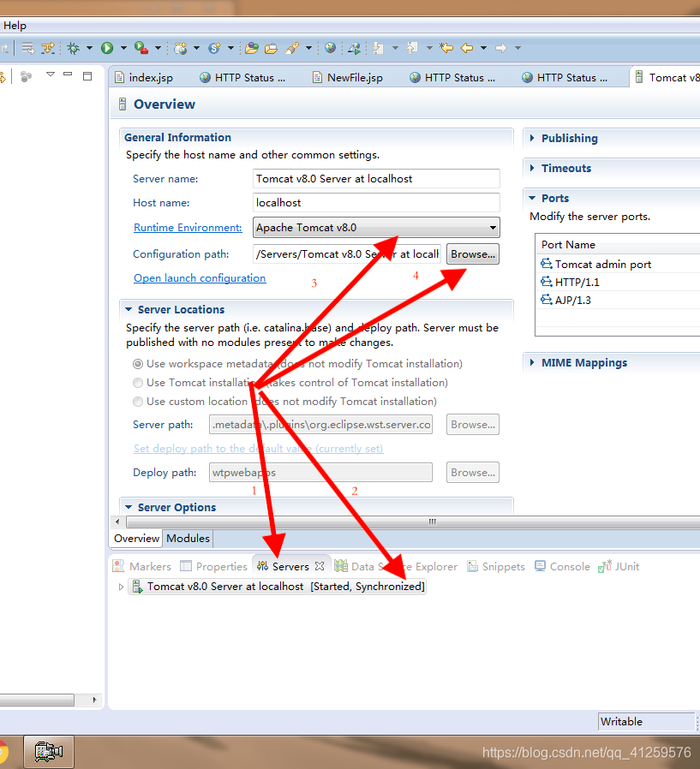Click Browse next to Server path
This screenshot has height=769, width=700.
[x=473, y=424]
